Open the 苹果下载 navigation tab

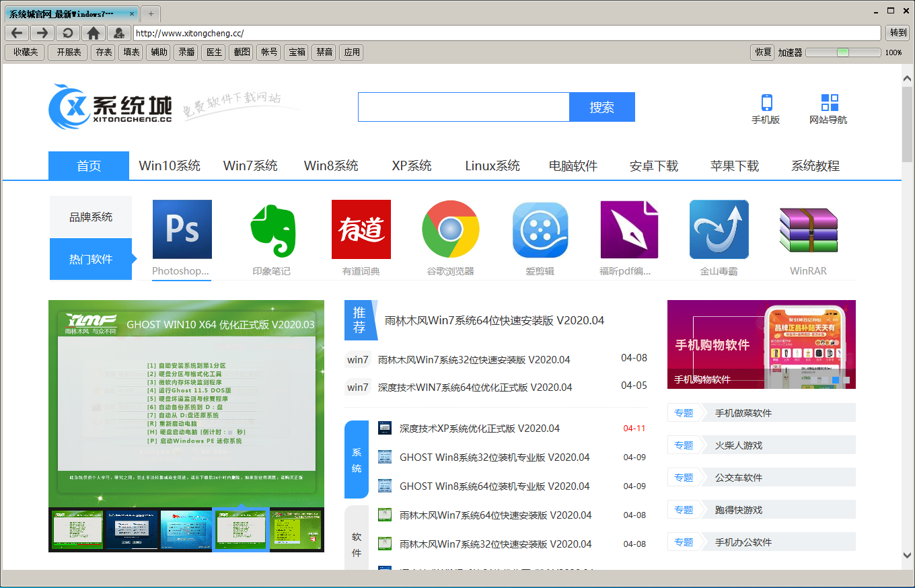click(x=735, y=166)
